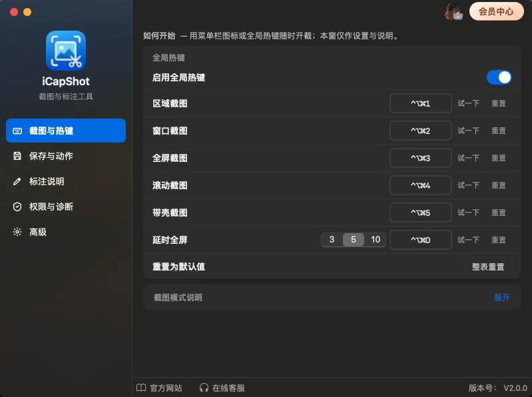Image resolution: width=532 pixels, height=397 pixels.
Task: Click 试一下 for 窗口截图
Action: coord(468,131)
